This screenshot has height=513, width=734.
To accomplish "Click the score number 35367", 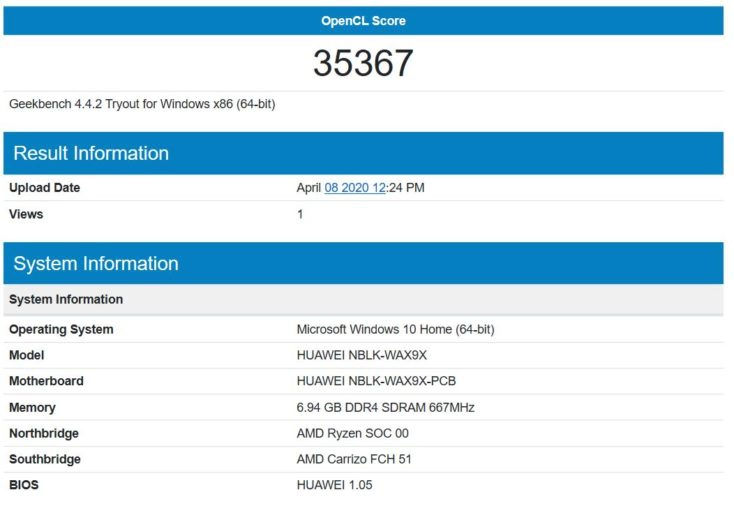I will pos(363,64).
